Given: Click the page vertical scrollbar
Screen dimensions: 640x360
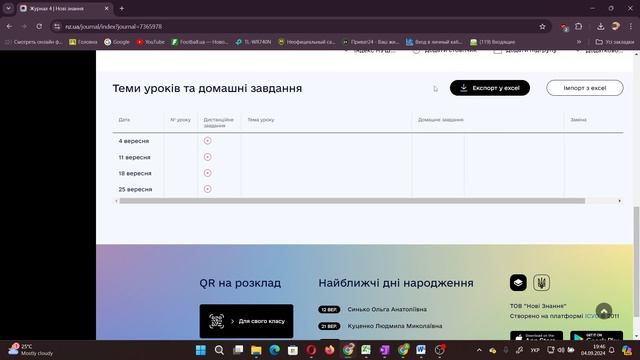Looking at the screenshot, I should [x=636, y=261].
